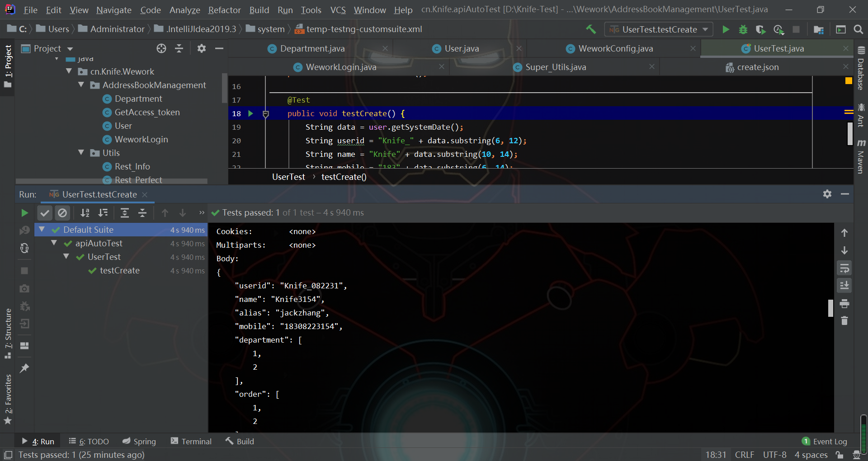868x461 pixels.
Task: Clear the console output with trash icon
Action: click(844, 321)
